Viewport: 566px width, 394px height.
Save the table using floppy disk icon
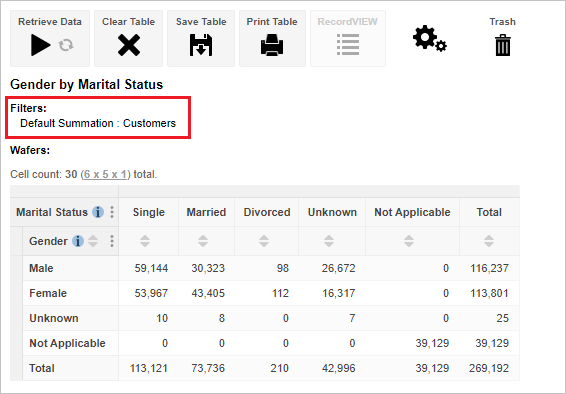coord(201,45)
